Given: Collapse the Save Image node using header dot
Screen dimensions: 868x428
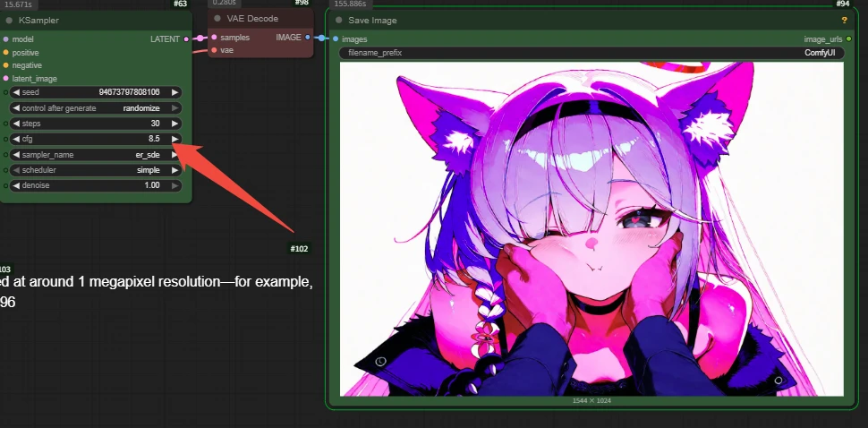Looking at the screenshot, I should coord(338,20).
